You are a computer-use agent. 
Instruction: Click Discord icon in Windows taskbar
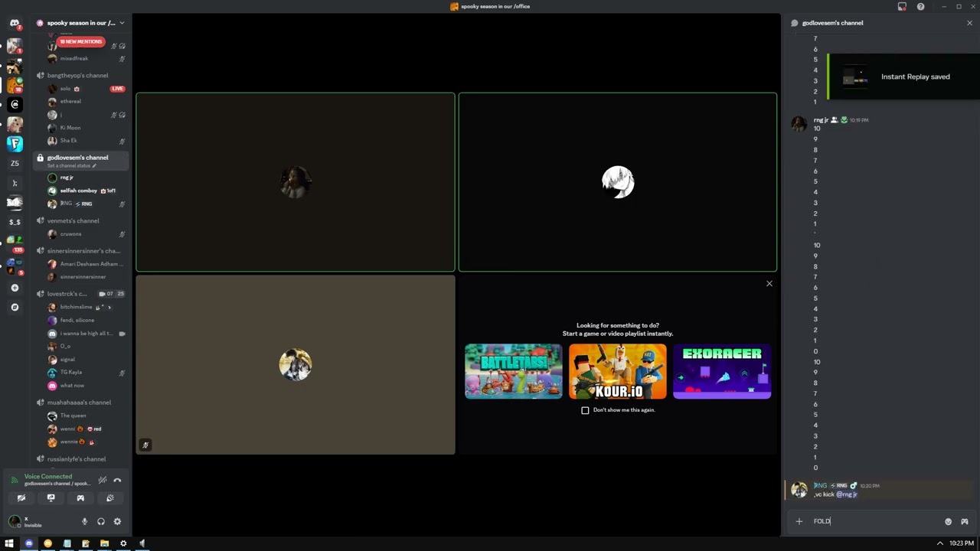click(x=29, y=543)
